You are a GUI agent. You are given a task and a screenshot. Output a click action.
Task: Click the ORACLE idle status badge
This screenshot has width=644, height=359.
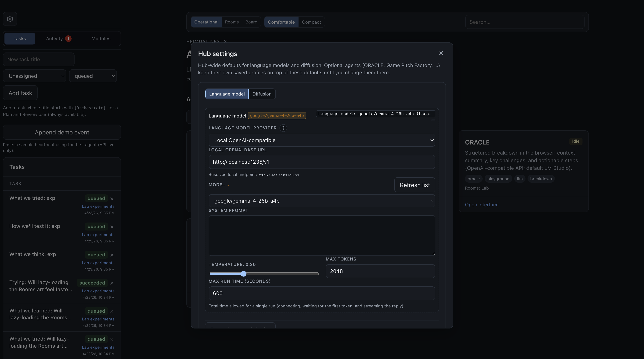tap(575, 141)
